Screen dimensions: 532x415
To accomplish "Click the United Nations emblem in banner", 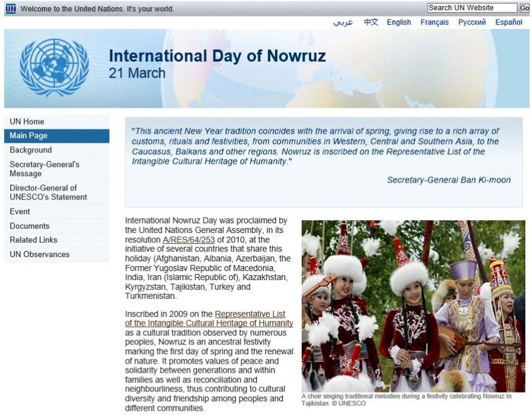I will click(x=54, y=67).
